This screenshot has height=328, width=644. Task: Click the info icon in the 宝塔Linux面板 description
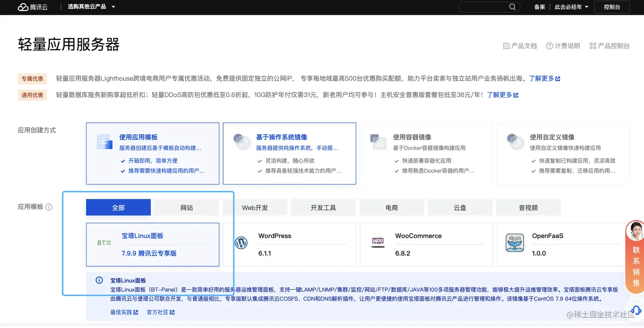99,280
